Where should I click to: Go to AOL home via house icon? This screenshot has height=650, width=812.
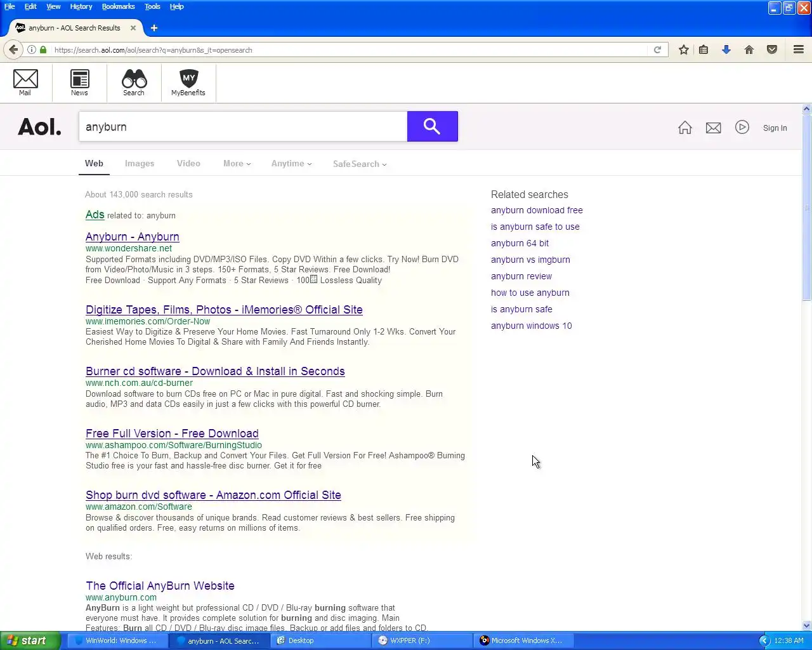pyautogui.click(x=685, y=128)
